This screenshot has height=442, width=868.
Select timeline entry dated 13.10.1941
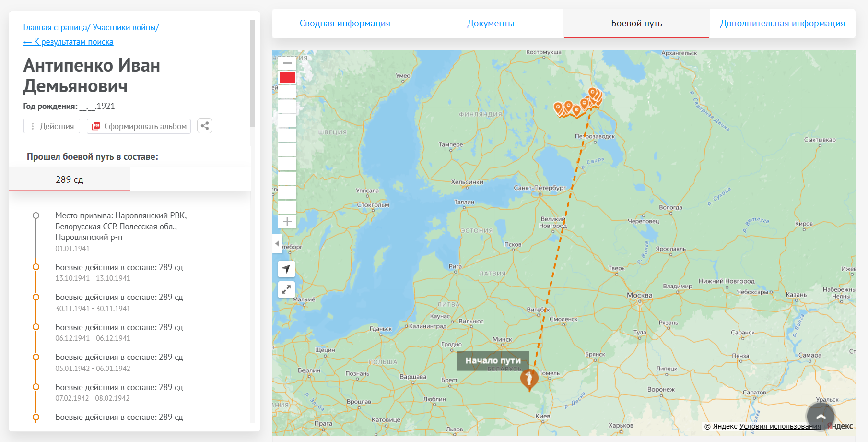click(x=119, y=272)
